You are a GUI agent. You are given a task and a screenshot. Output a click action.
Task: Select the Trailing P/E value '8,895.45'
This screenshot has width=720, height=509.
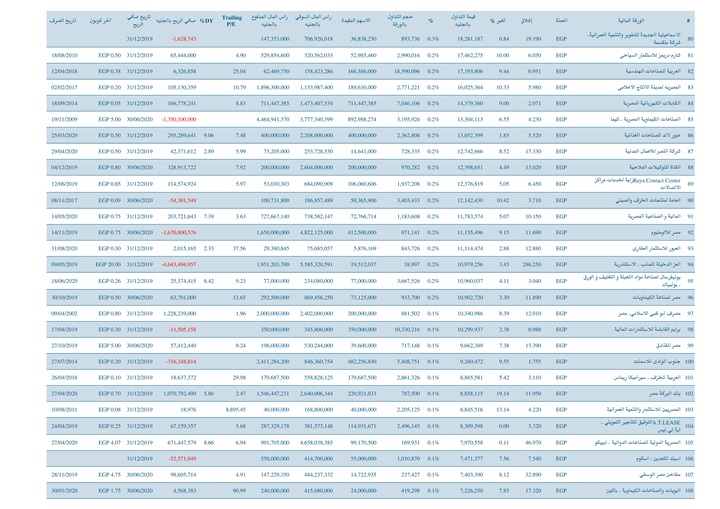click(236, 410)
